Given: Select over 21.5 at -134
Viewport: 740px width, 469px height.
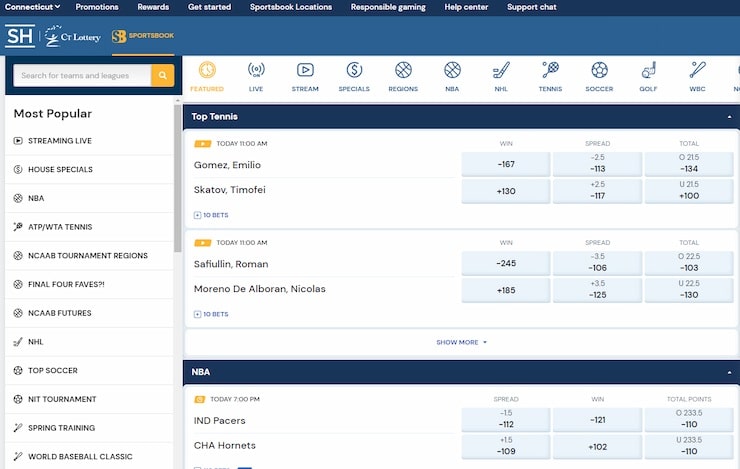Looking at the screenshot, I should coord(689,164).
